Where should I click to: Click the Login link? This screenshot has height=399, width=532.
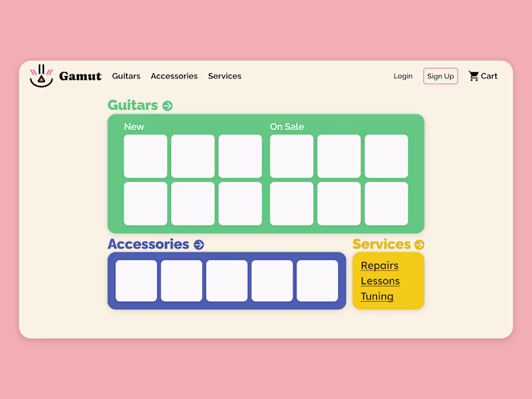[x=403, y=76]
